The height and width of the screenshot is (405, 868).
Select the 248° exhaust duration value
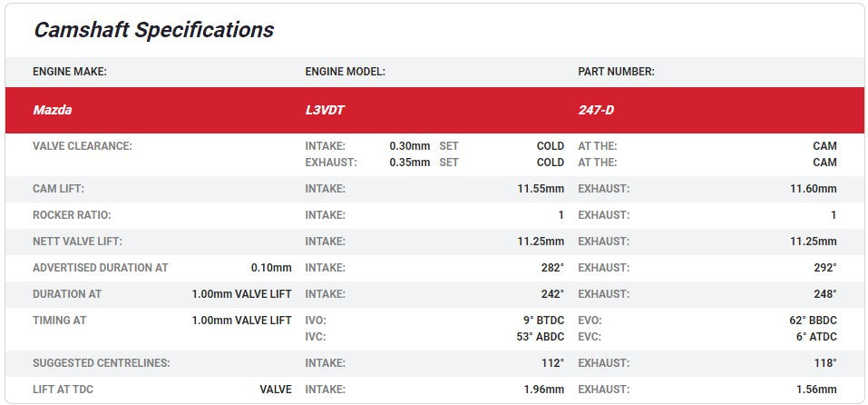pos(824,294)
